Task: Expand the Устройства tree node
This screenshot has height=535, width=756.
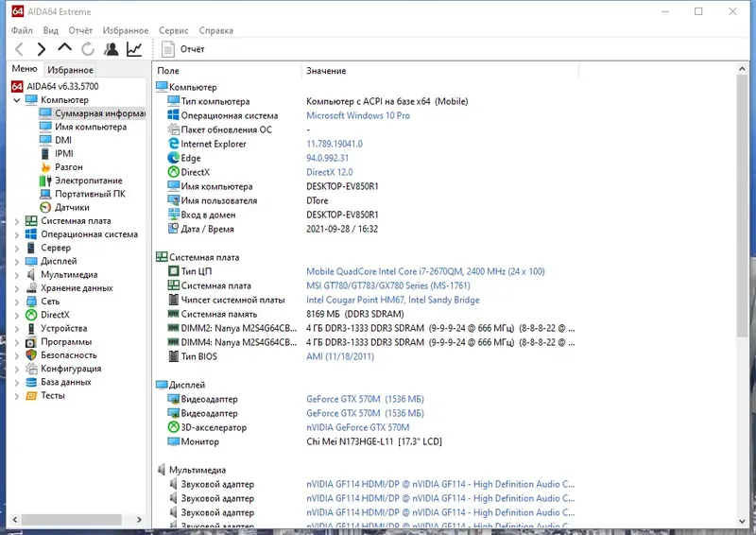Action: click(x=16, y=329)
